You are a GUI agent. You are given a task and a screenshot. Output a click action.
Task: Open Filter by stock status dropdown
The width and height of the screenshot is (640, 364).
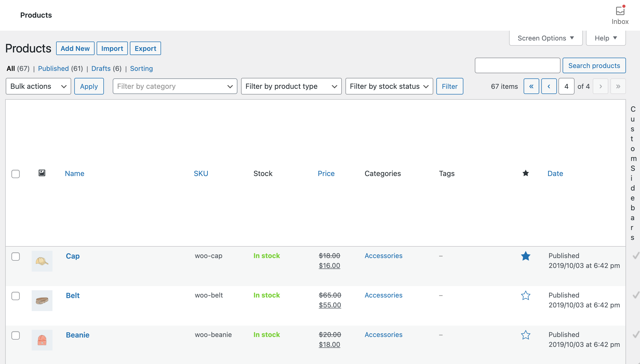click(x=389, y=86)
